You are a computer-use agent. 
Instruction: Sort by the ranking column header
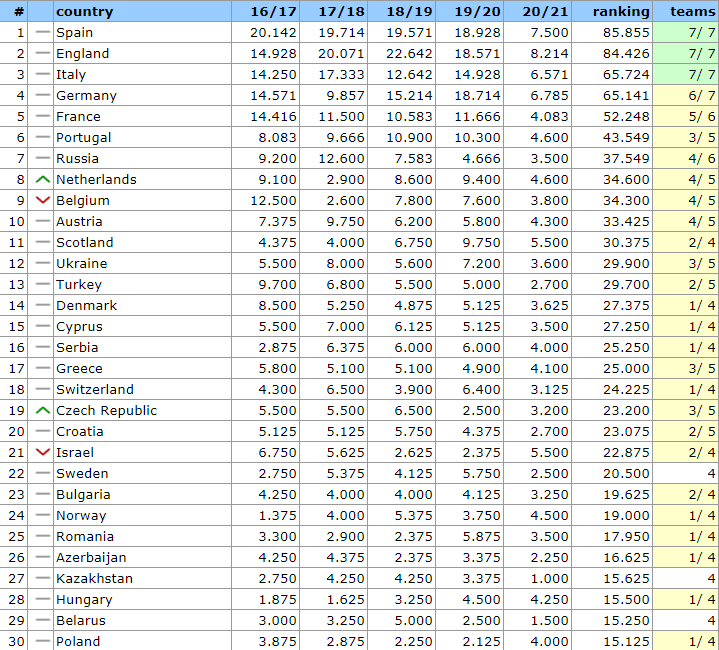tap(620, 12)
